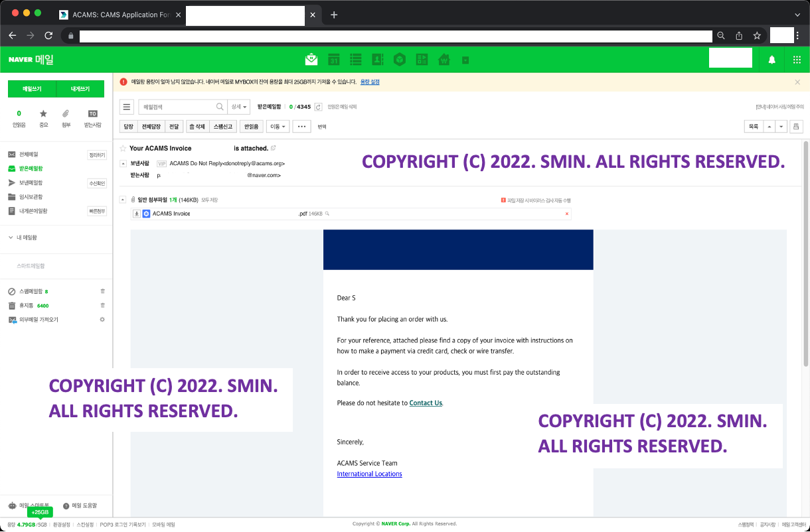
Task: Click the 메일검색 search field
Action: pyautogui.click(x=177, y=107)
